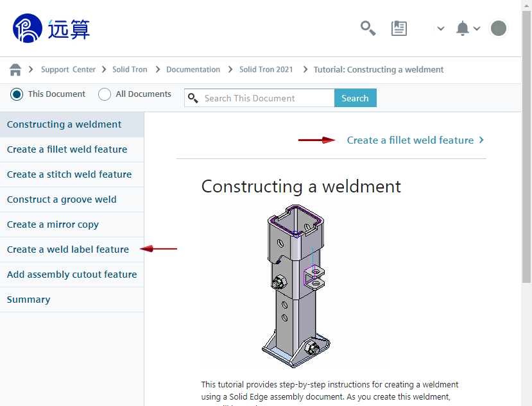The width and height of the screenshot is (532, 406).
Task: Open the Construct a groove weld section
Action: (62, 199)
